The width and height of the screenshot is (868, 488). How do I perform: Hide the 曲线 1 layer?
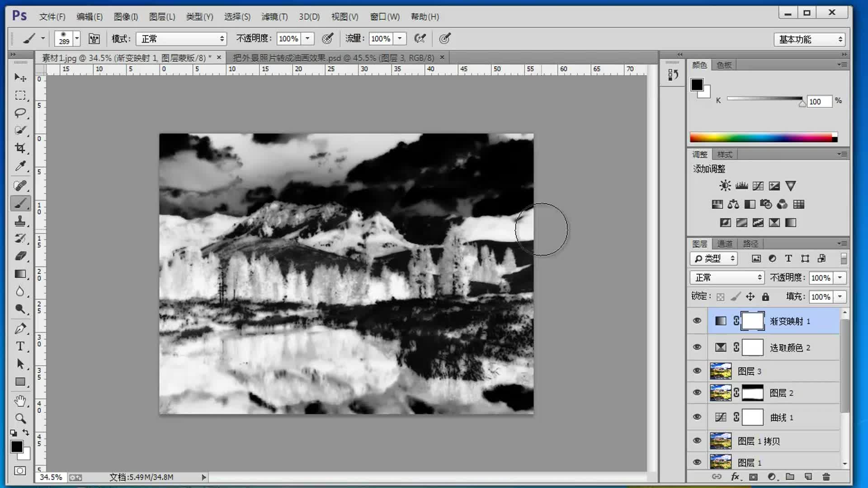(x=697, y=417)
